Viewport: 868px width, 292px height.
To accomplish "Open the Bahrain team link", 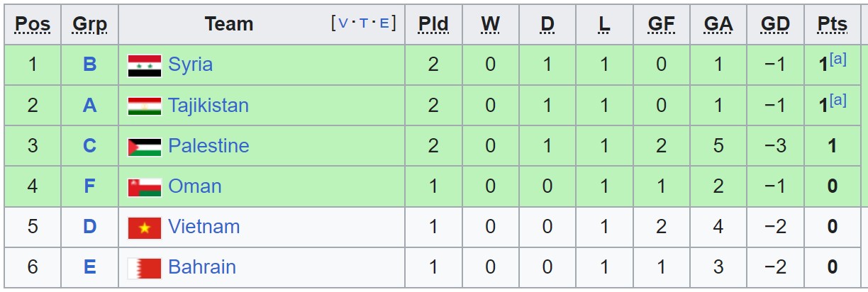I will click(x=202, y=267).
